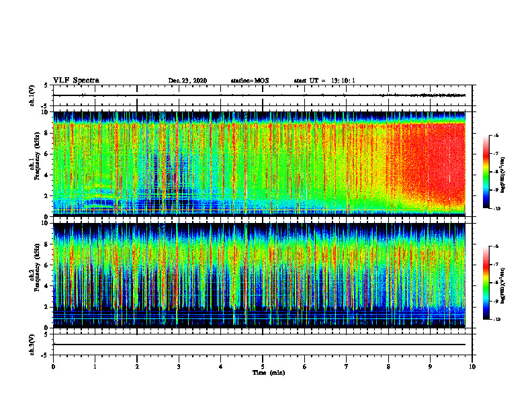Click time axis tick label "7"
This screenshot has height=411, width=532.
tap(347, 367)
